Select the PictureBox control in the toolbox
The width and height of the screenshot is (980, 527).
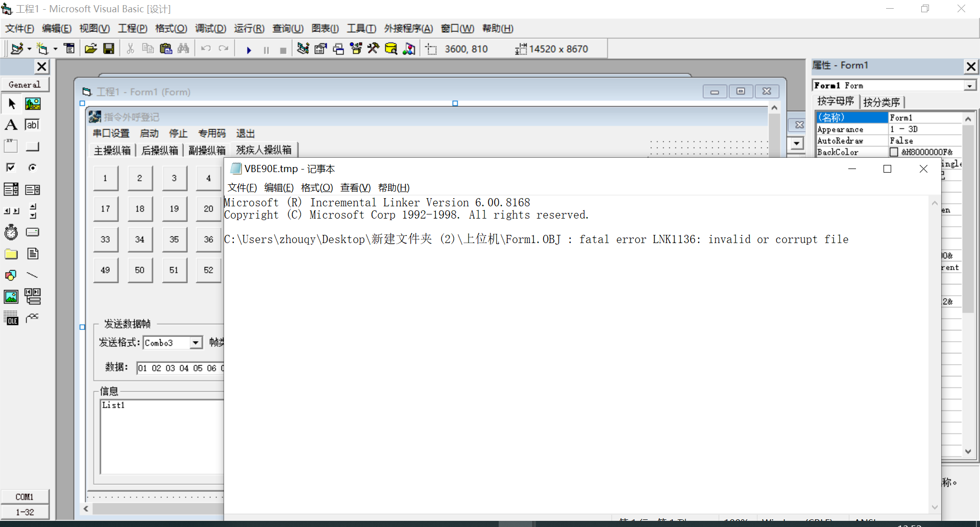click(33, 104)
